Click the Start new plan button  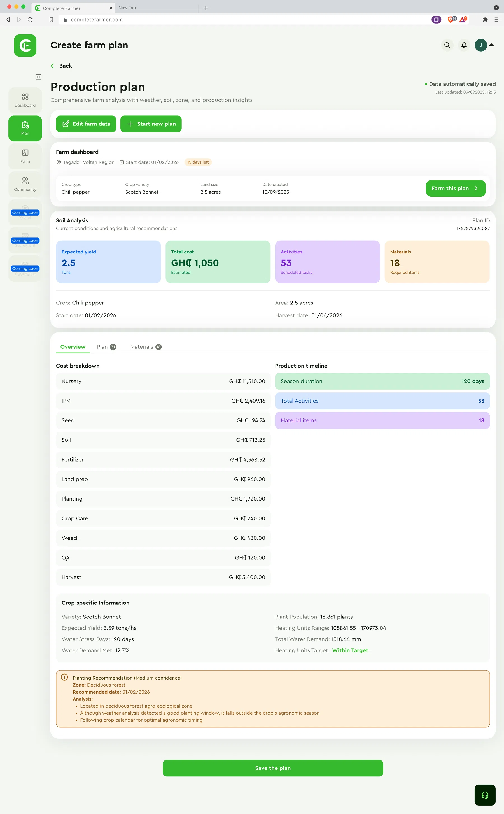point(151,124)
